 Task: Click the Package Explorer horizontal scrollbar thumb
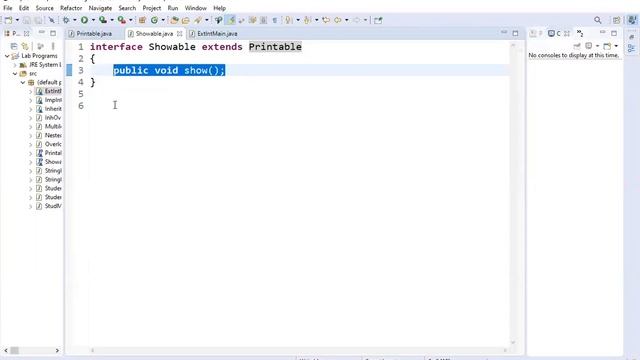(x=15, y=351)
